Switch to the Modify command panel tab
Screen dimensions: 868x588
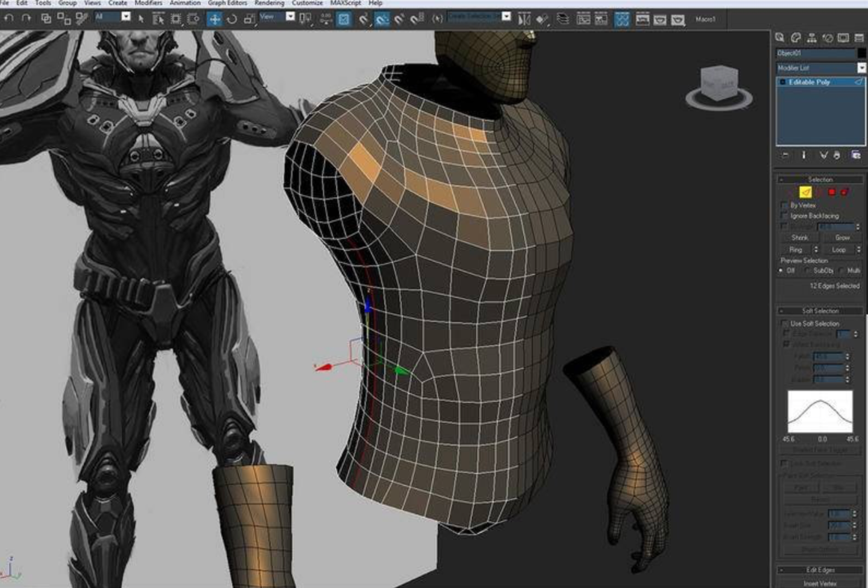pyautogui.click(x=796, y=37)
